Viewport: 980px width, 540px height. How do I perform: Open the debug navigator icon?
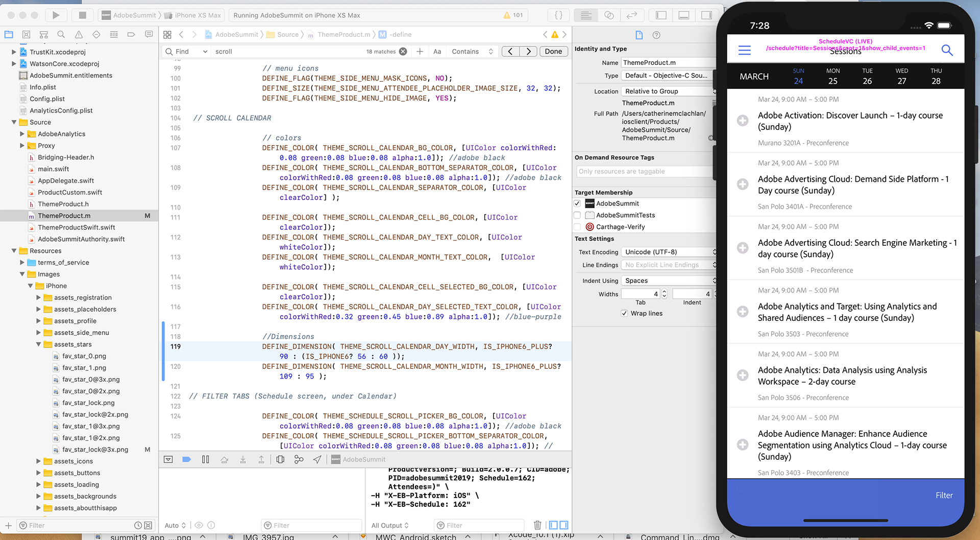114,35
